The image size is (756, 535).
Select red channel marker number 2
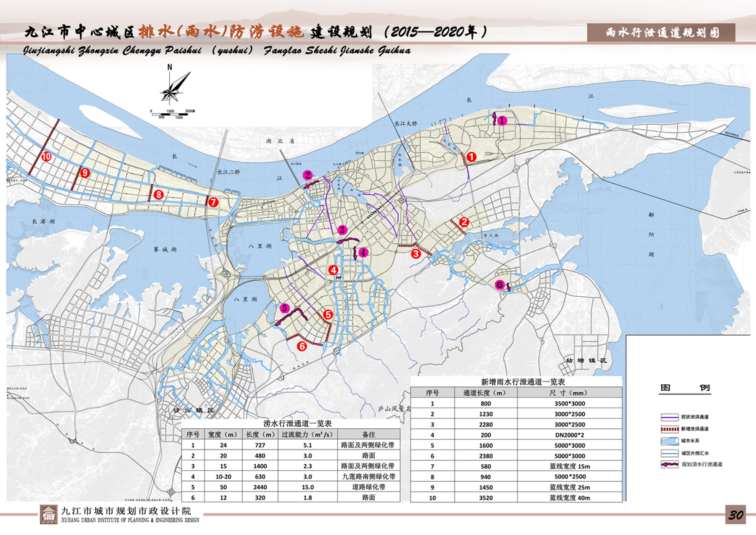click(465, 223)
